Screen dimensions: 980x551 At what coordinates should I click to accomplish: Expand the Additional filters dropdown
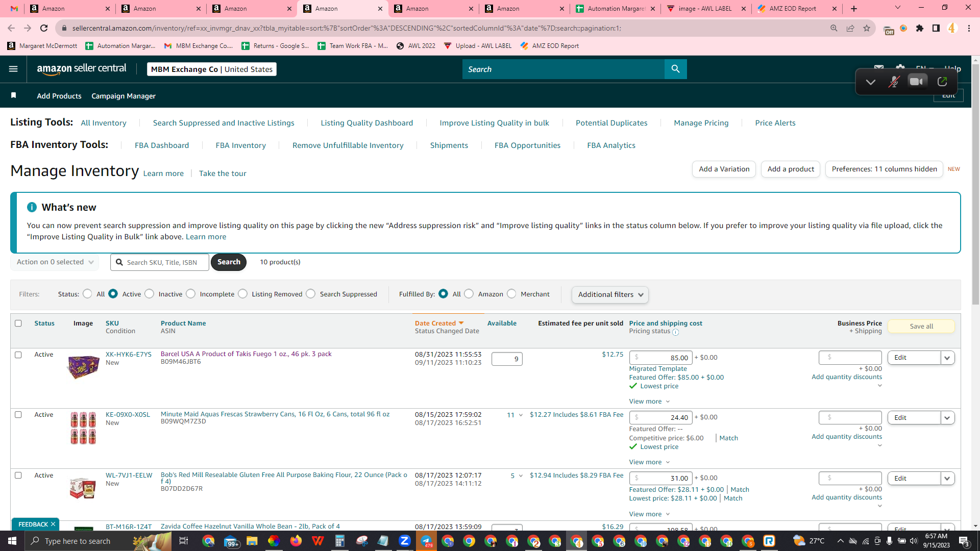(610, 294)
